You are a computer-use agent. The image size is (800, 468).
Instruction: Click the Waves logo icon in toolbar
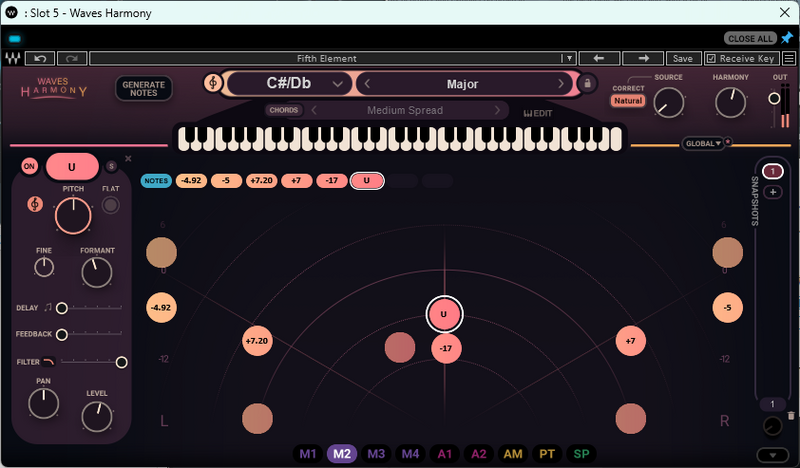(13, 58)
